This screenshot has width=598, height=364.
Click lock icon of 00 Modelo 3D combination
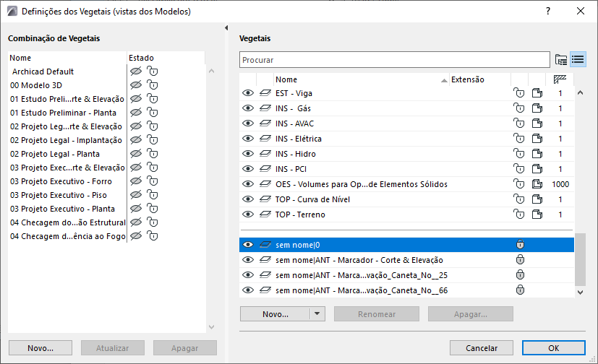[152, 85]
